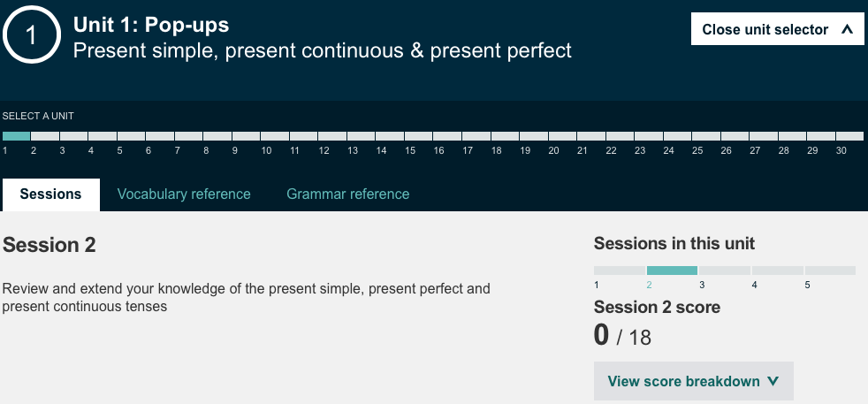Select unit 8 in the unit bar
Screen dimensions: 868x404
(x=217, y=136)
